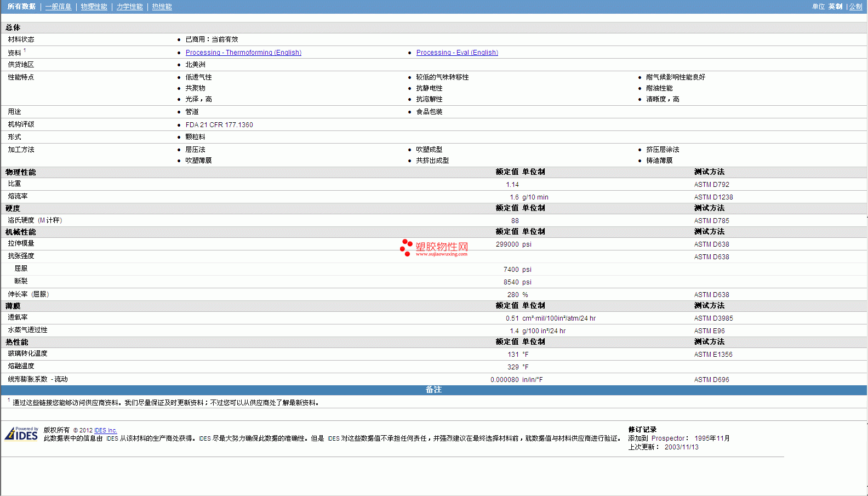Click the 修订记录 heading
This screenshot has width=868, height=496.
(x=642, y=430)
